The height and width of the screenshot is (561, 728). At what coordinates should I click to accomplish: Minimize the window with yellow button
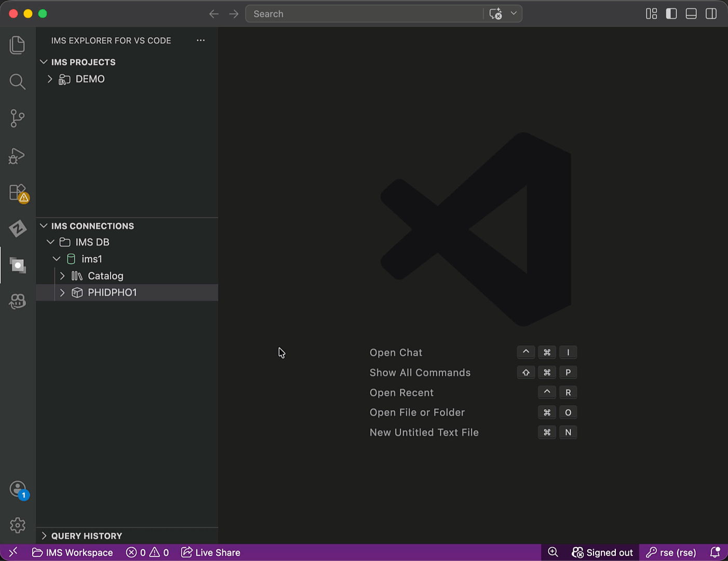tap(28, 14)
